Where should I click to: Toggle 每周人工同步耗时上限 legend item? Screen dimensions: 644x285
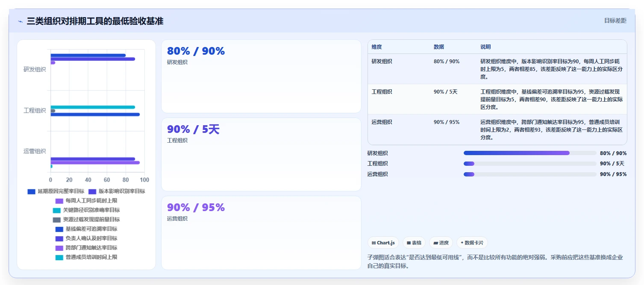86,201
